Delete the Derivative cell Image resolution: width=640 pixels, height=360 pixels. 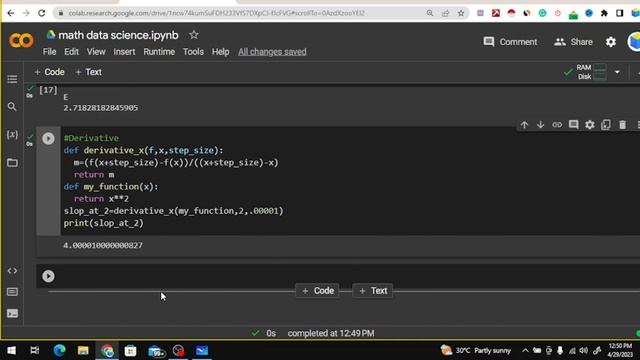pos(622,125)
